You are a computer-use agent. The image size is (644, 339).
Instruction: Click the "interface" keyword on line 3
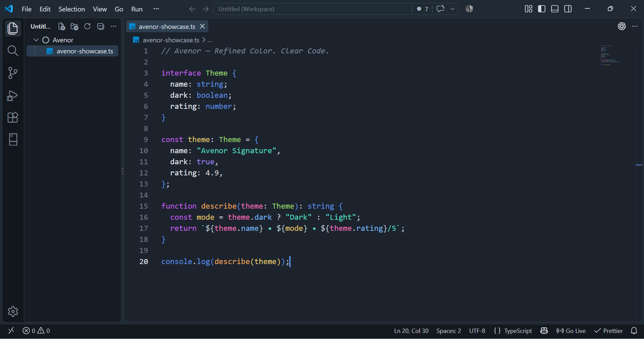point(181,73)
